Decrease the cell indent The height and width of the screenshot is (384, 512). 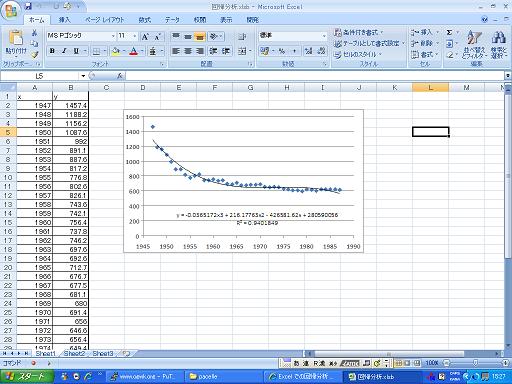(x=213, y=51)
